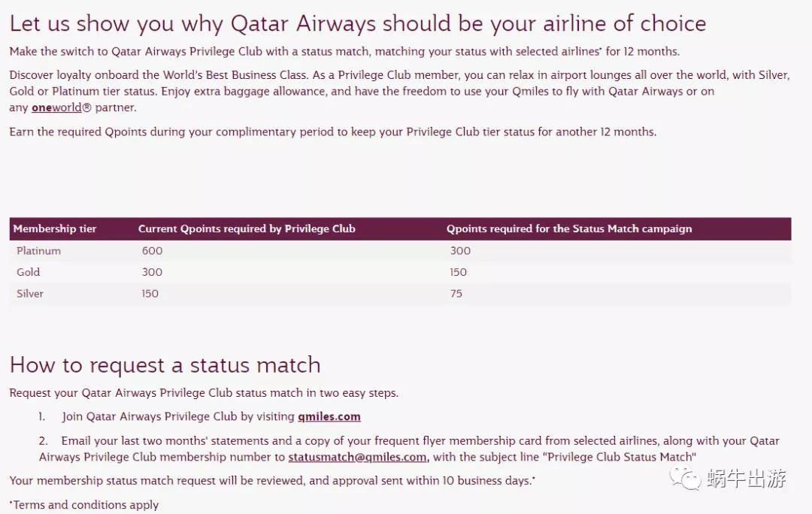Image resolution: width=812 pixels, height=514 pixels.
Task: Click the Status Match campaign column header
Action: 568,228
